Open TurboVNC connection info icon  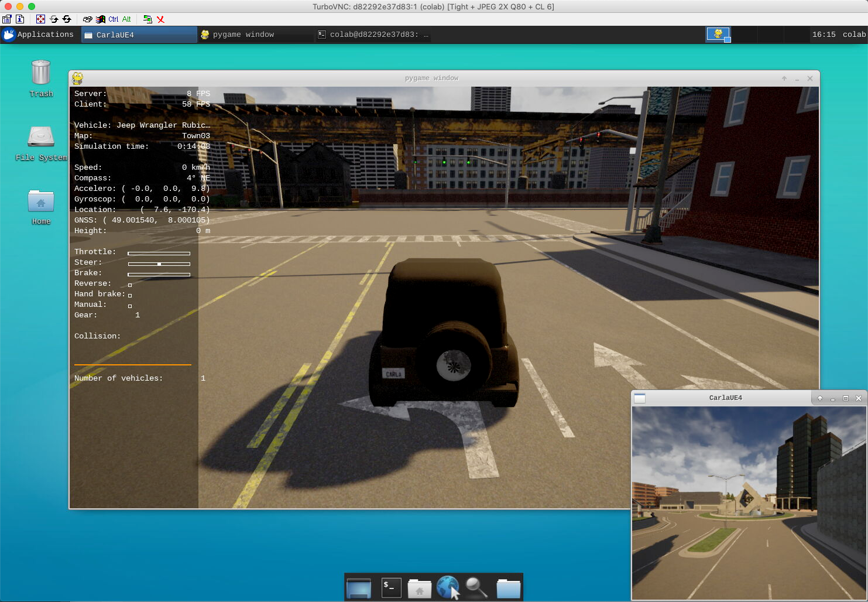pos(19,19)
